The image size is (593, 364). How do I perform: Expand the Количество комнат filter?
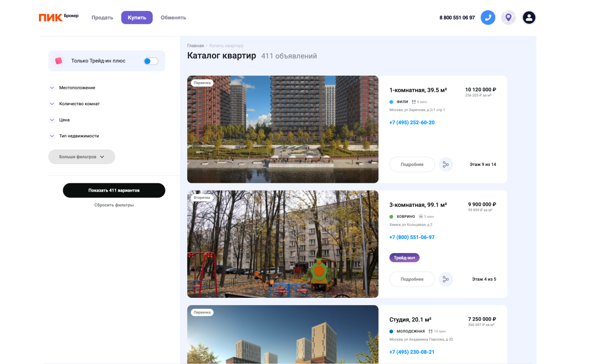pyautogui.click(x=75, y=104)
